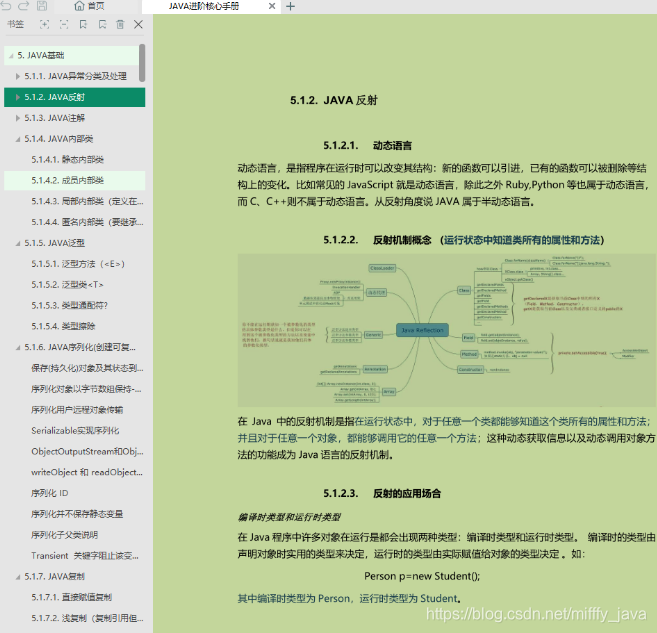This screenshot has height=633, width=657.
Task: Click the 书签 panel label
Action: click(16, 24)
